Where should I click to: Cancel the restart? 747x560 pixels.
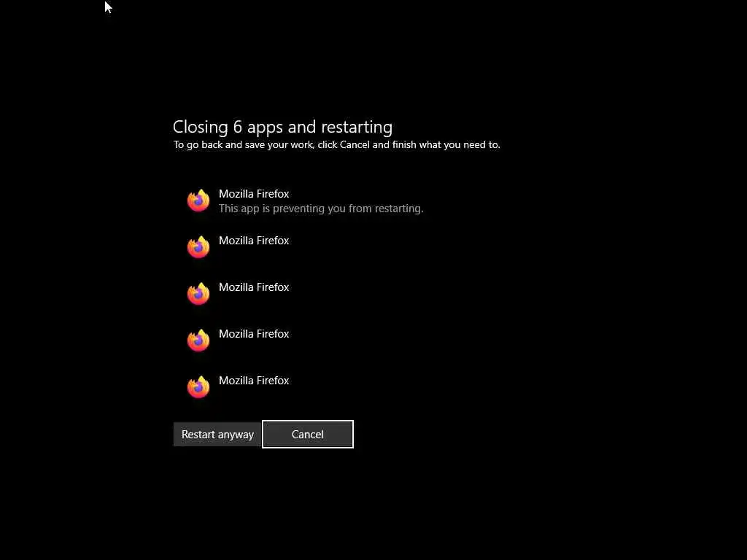[308, 435]
